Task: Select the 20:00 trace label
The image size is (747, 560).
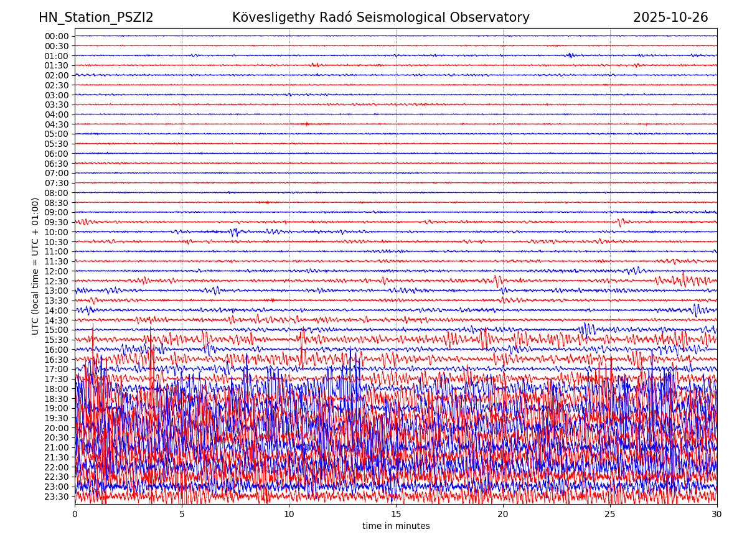Action: tap(56, 428)
